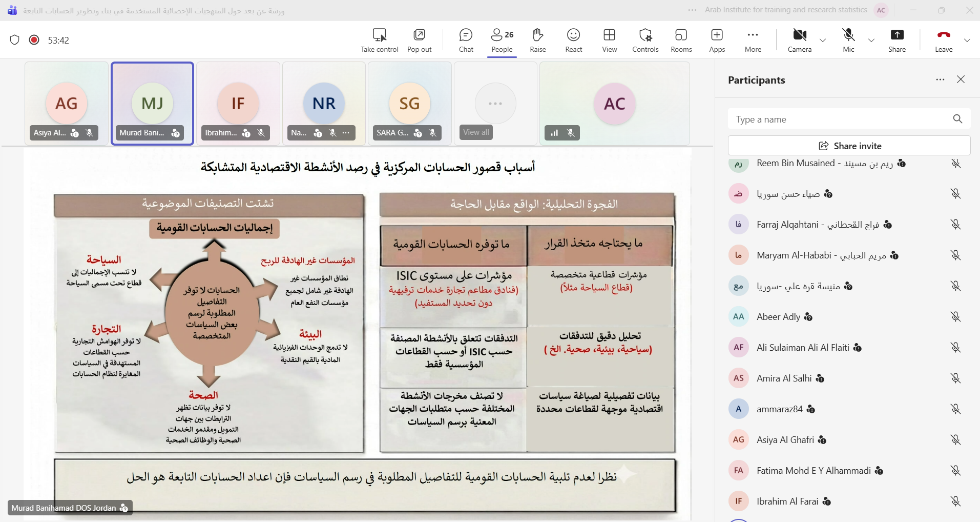Expand camera options dropdown arrow

[x=823, y=41]
